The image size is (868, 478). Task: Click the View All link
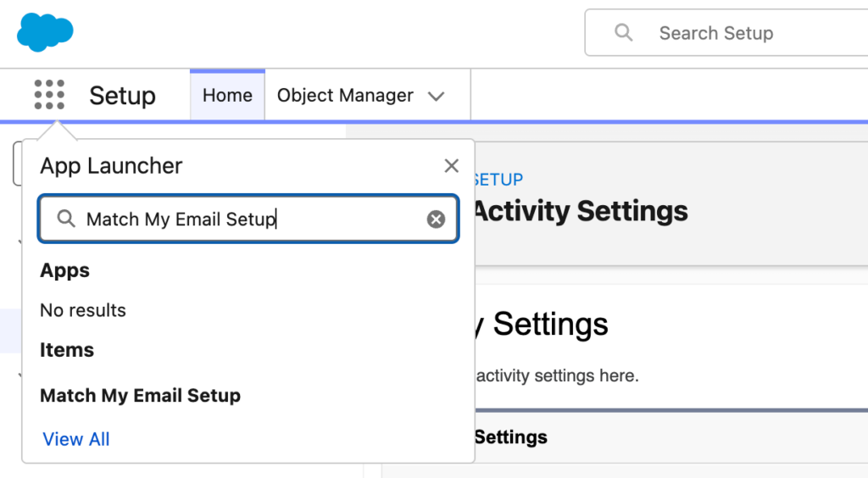[76, 439]
